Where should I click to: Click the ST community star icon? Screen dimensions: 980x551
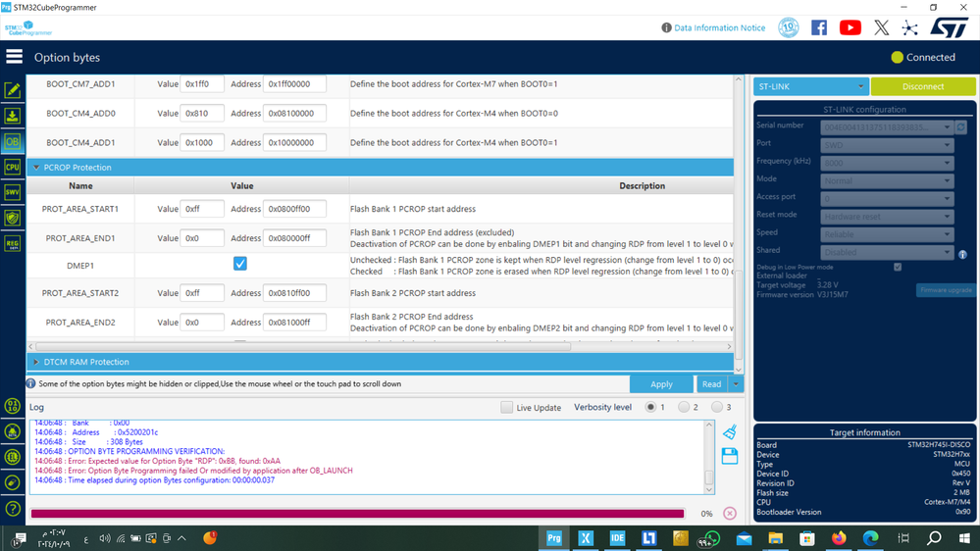pos(910,27)
